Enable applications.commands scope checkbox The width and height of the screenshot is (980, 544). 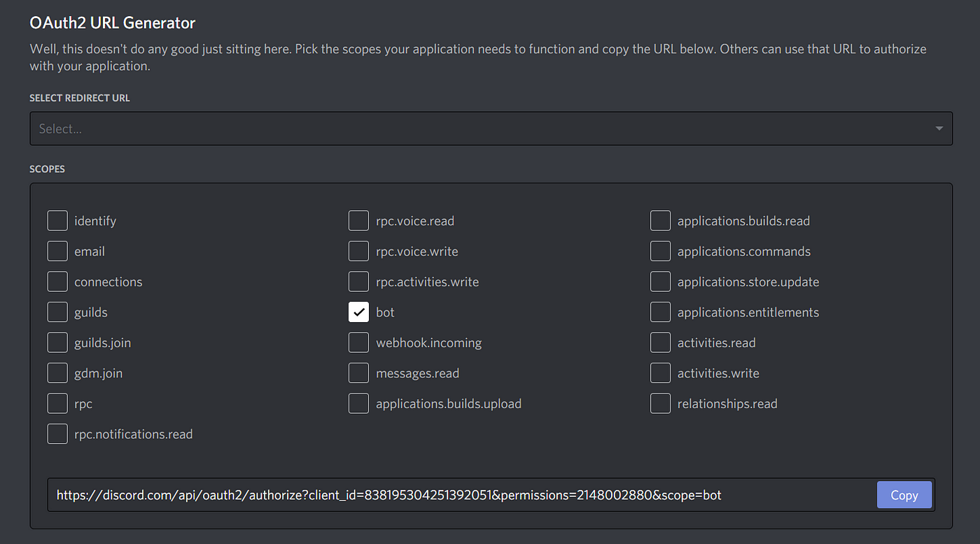[660, 251]
